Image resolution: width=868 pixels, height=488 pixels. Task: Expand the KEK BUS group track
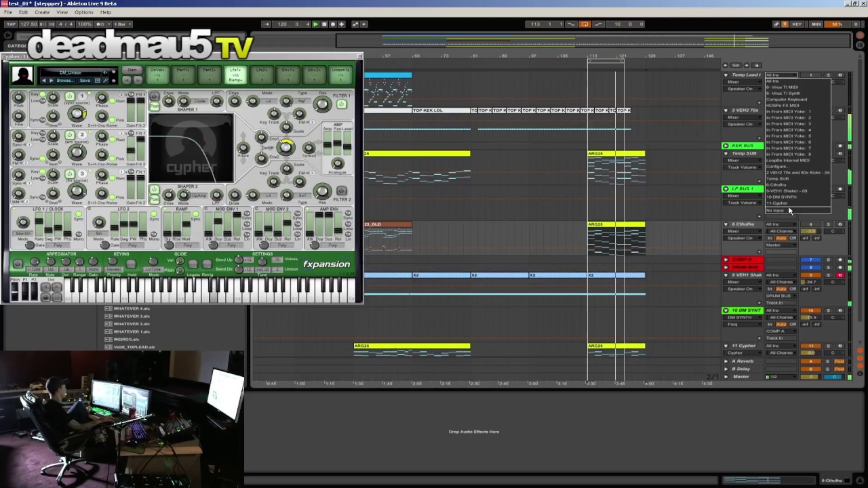pyautogui.click(x=726, y=146)
